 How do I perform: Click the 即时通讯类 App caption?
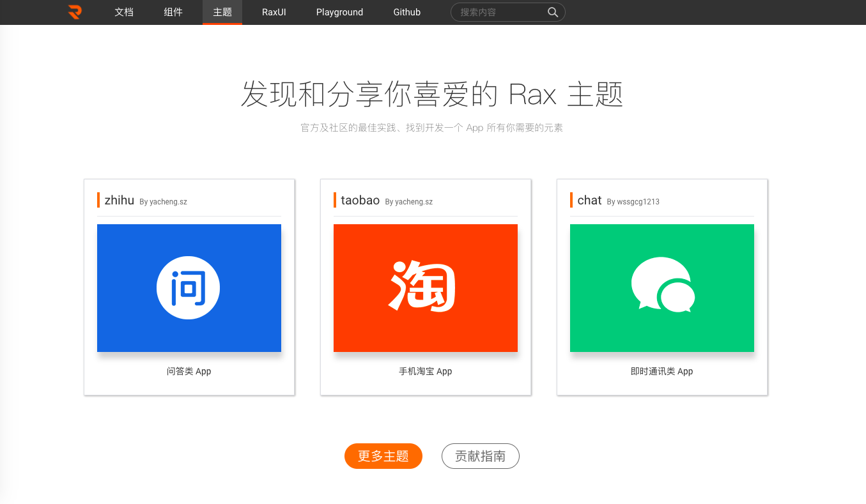(x=662, y=371)
